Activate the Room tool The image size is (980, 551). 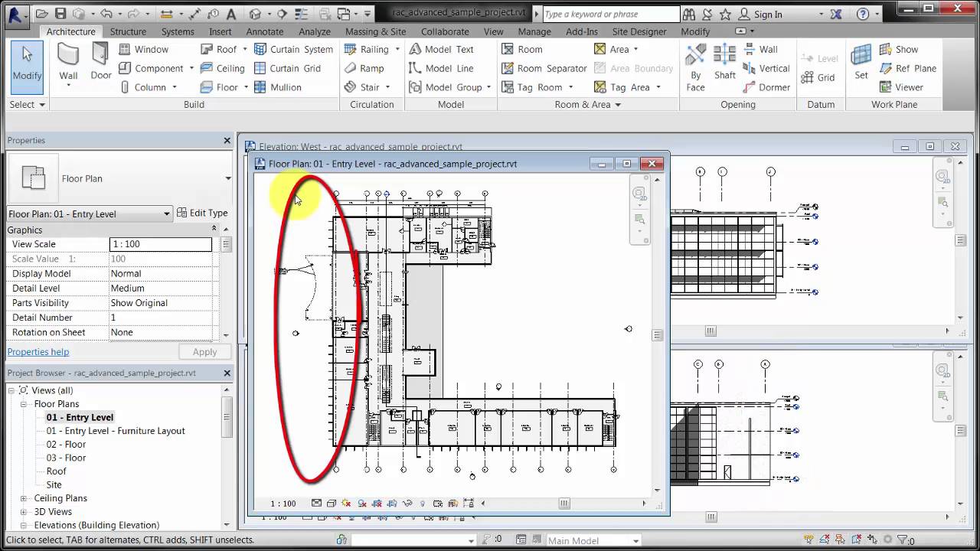pyautogui.click(x=529, y=48)
